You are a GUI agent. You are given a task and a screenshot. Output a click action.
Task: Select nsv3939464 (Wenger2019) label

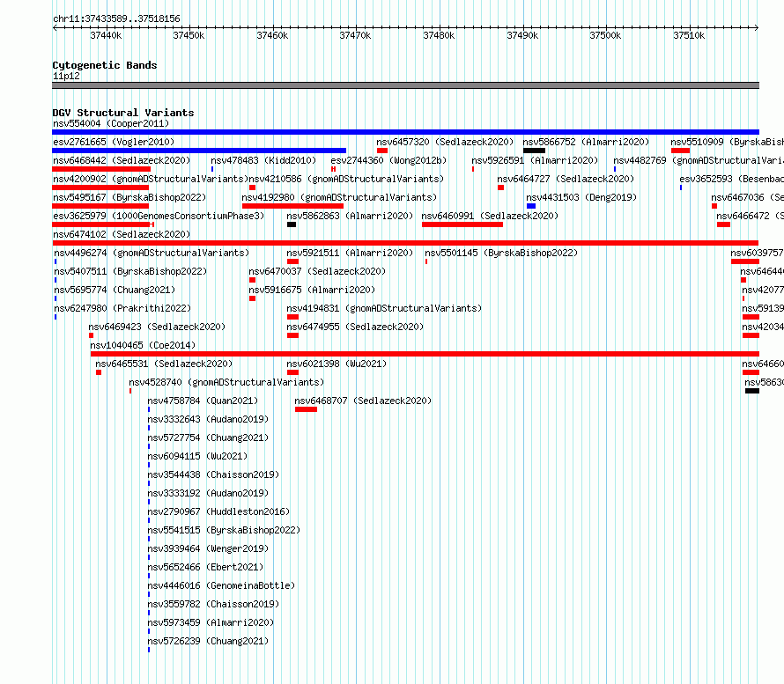208,548
